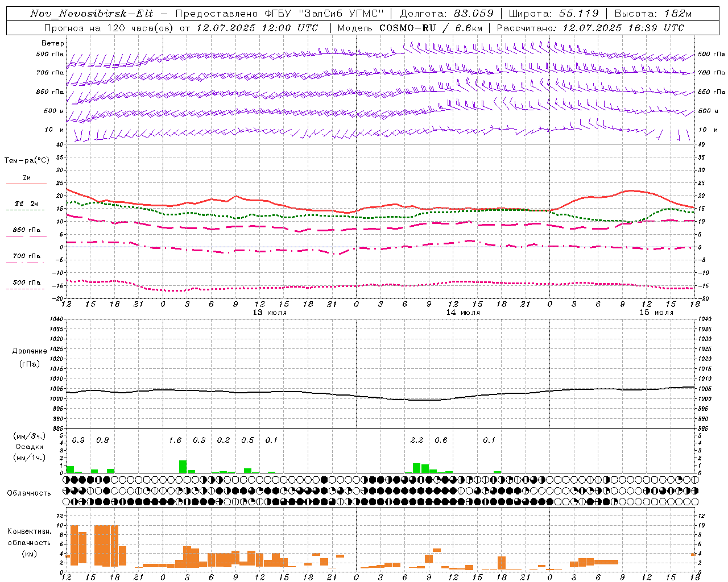728x582 pixels.
Task: Click the 3-hour precipitation value 2.2
Action: (416, 440)
